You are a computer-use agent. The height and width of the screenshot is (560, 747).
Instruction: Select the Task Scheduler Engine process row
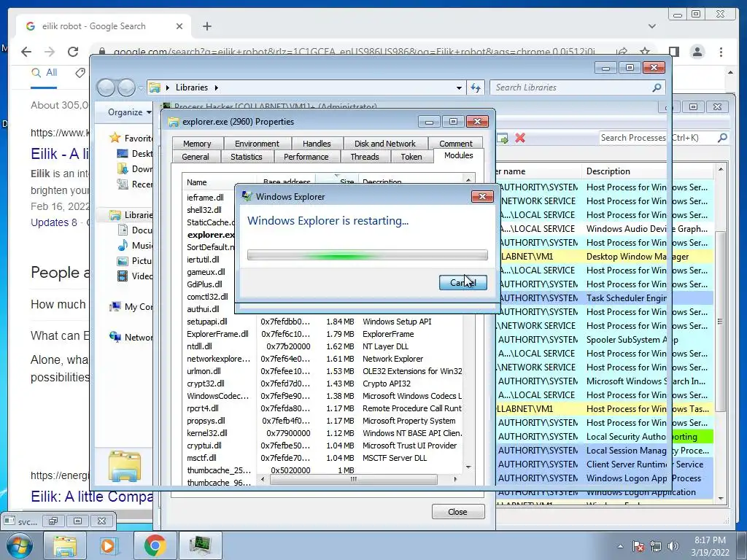[x=605, y=297]
